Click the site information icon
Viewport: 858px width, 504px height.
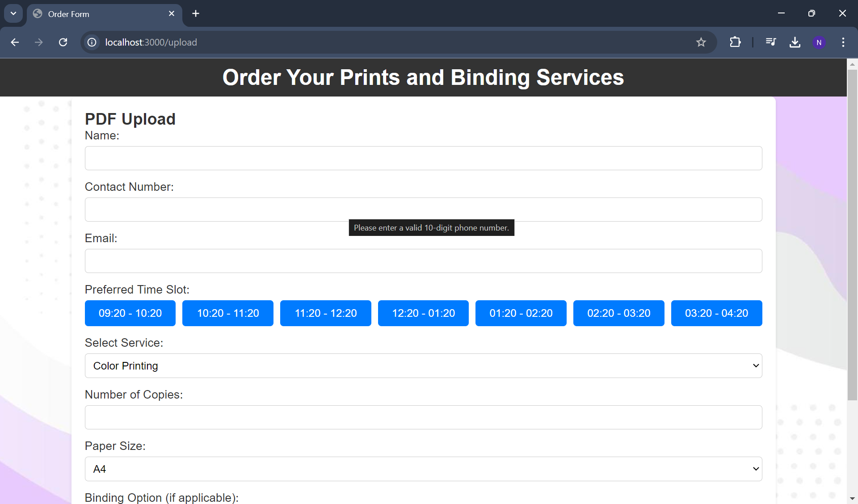(92, 42)
